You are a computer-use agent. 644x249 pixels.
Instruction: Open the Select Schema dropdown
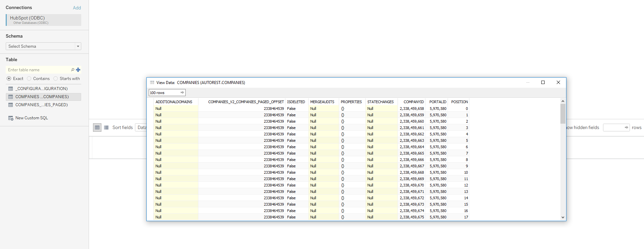point(43,46)
